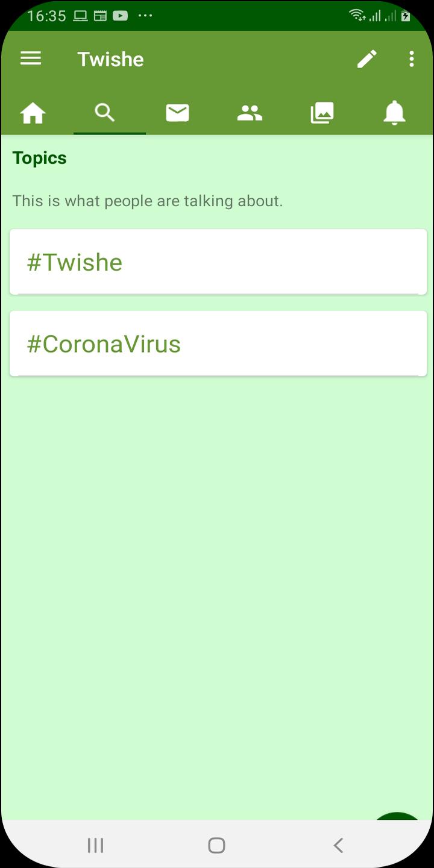434x868 pixels.
Task: Open recent apps from the navigation bar
Action: click(95, 844)
